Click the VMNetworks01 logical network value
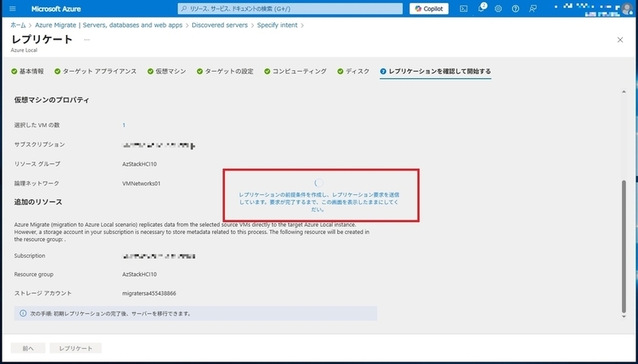Viewport: 638px width, 364px height. coord(141,184)
